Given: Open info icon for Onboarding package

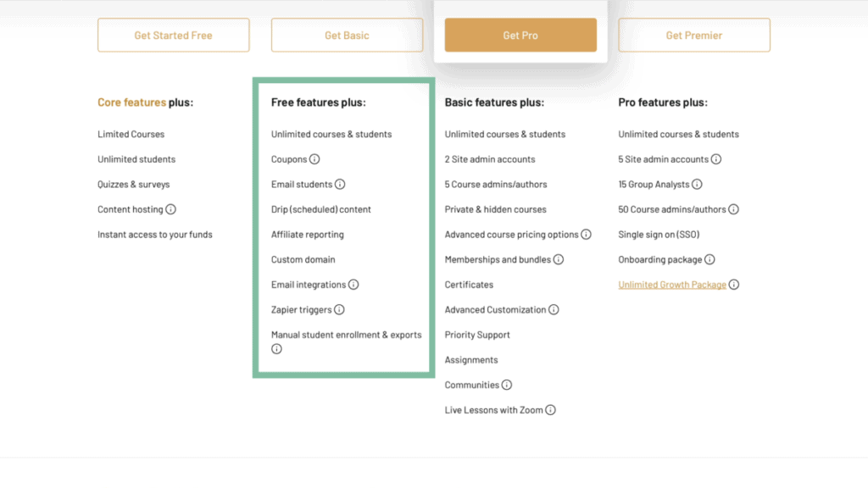Looking at the screenshot, I should 709,259.
